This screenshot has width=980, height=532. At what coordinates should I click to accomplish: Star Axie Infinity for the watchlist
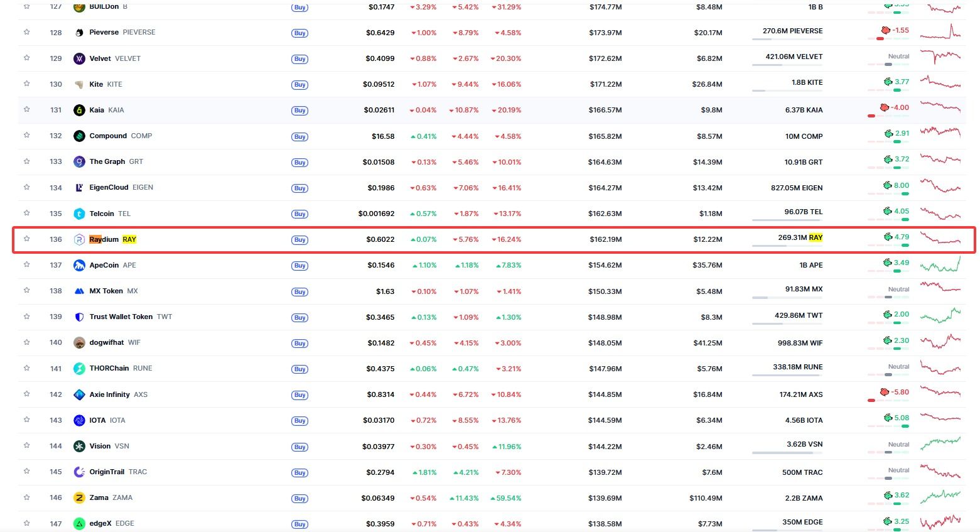click(26, 394)
